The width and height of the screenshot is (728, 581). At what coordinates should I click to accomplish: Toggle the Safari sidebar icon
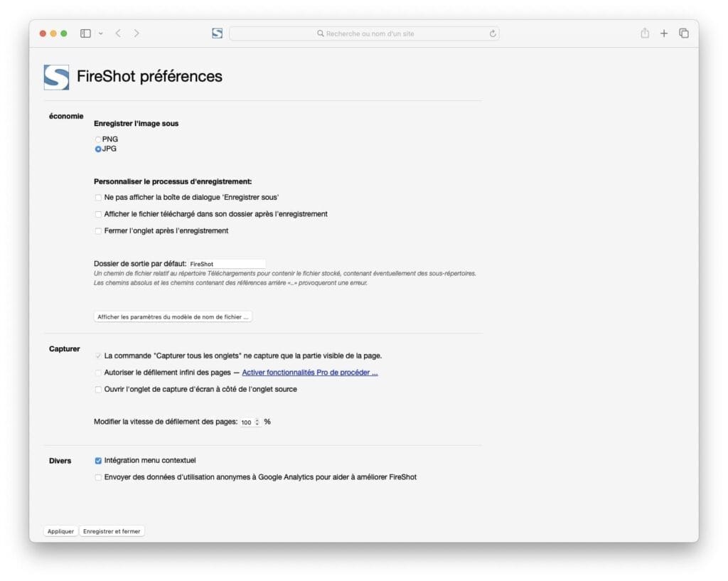85,33
